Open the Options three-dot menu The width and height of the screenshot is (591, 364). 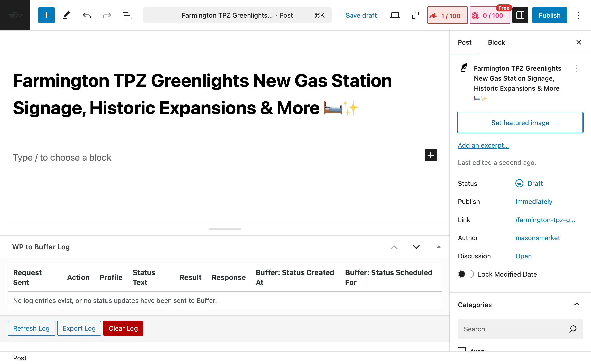579,15
